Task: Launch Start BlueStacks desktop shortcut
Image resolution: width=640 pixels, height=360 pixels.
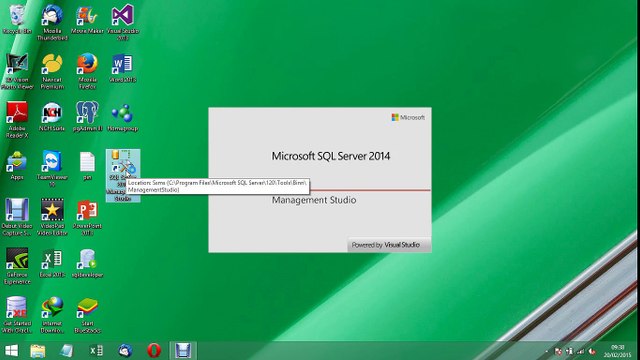Action: [87, 315]
